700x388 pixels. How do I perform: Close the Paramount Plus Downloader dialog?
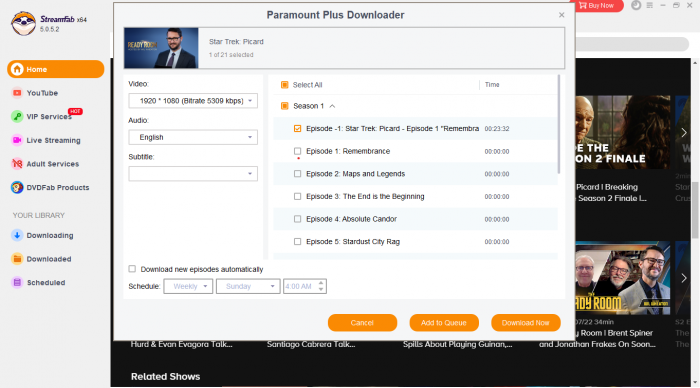pos(561,15)
